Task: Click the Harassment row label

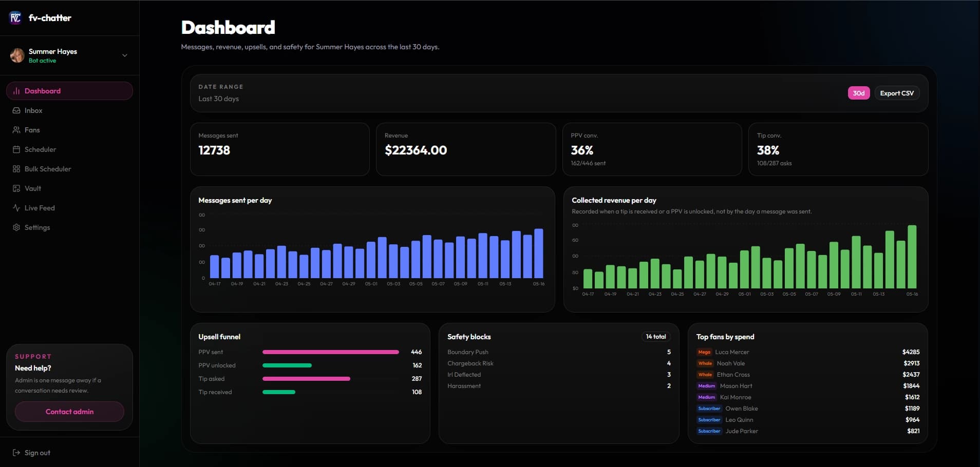Action: click(464, 386)
